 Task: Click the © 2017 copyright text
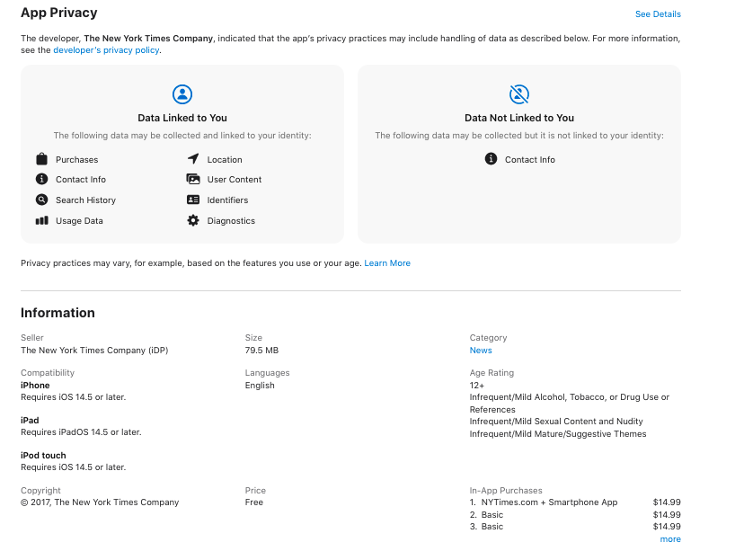click(x=100, y=502)
